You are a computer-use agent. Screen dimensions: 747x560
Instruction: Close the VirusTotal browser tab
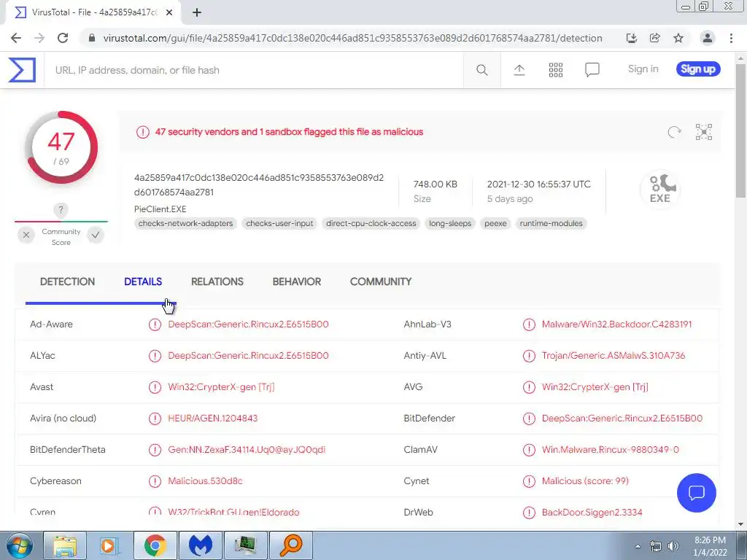[x=169, y=12]
